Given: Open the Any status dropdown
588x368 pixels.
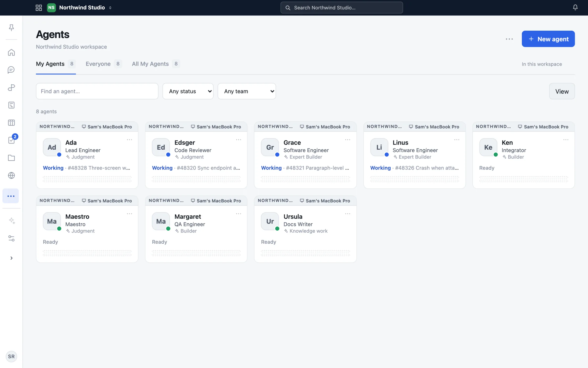Looking at the screenshot, I should pyautogui.click(x=188, y=91).
